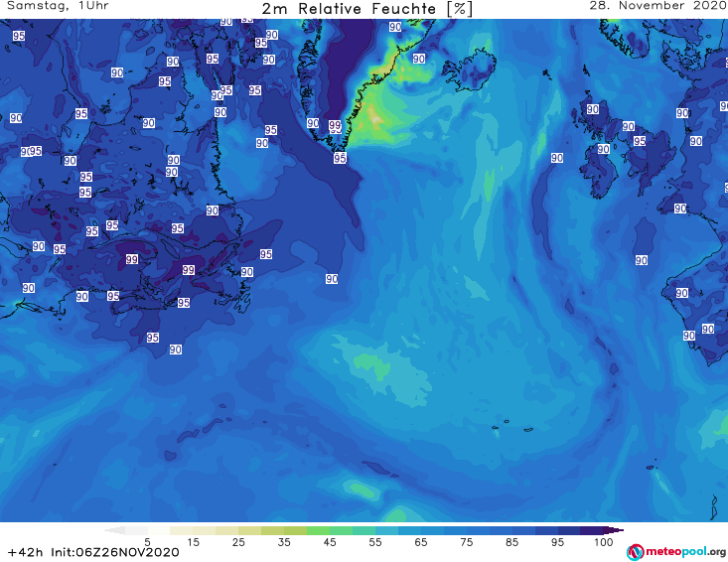Select the '2m Relative Feuchte [%]' title
728x562 pixels.
(366, 9)
